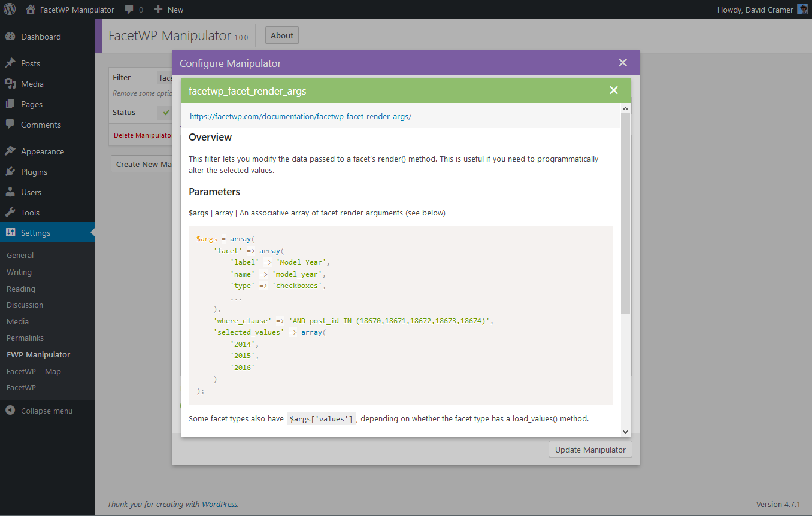Click the plus New icon in admin bar
This screenshot has height=516, width=812.
[159, 10]
